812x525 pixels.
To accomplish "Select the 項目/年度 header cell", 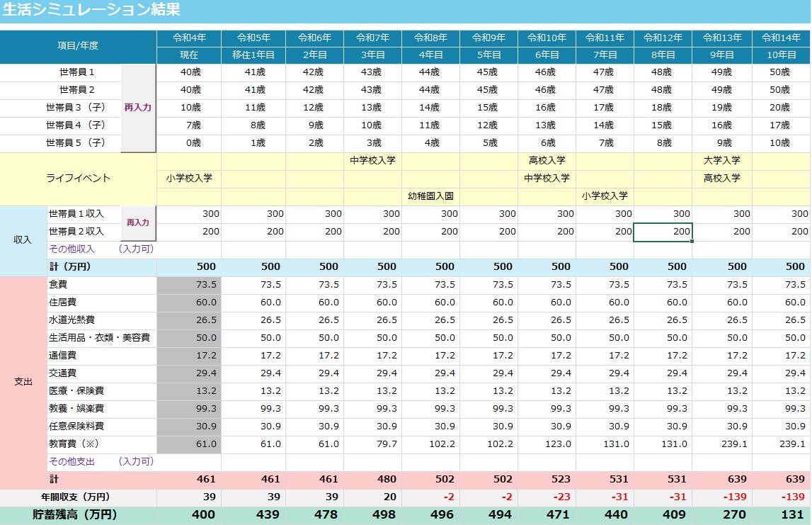I will [x=78, y=46].
